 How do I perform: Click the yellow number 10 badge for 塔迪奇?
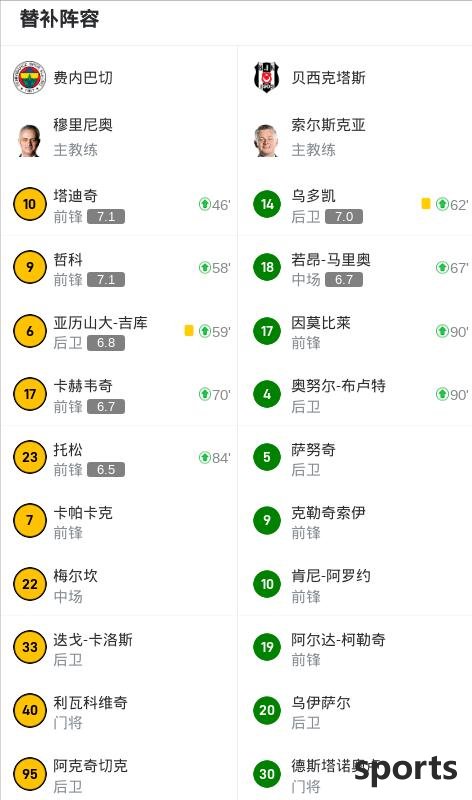pyautogui.click(x=30, y=204)
